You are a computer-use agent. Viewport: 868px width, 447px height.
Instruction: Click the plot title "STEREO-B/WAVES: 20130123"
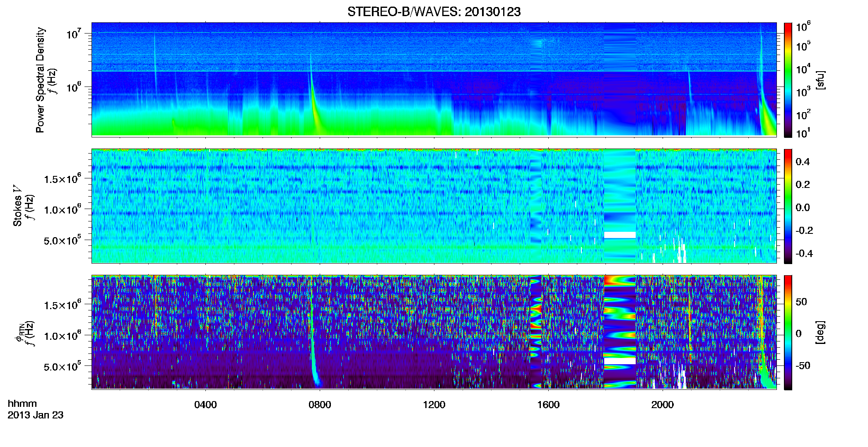(x=434, y=12)
